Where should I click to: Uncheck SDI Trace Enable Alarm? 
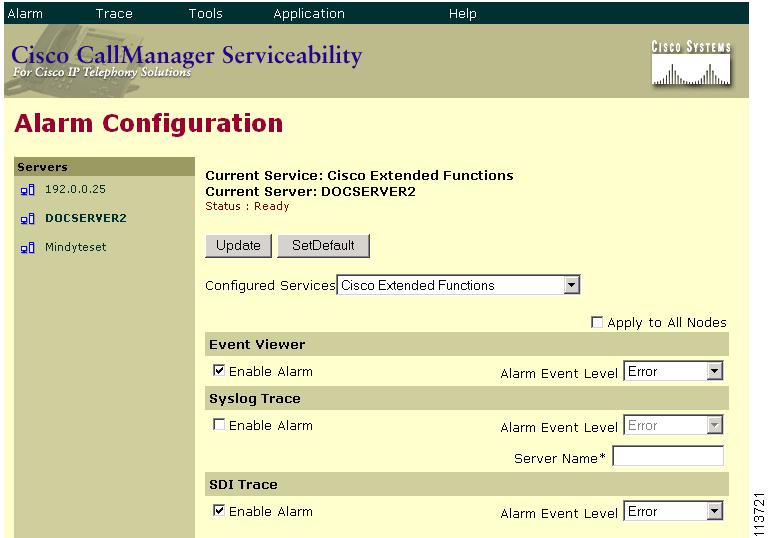click(x=219, y=510)
